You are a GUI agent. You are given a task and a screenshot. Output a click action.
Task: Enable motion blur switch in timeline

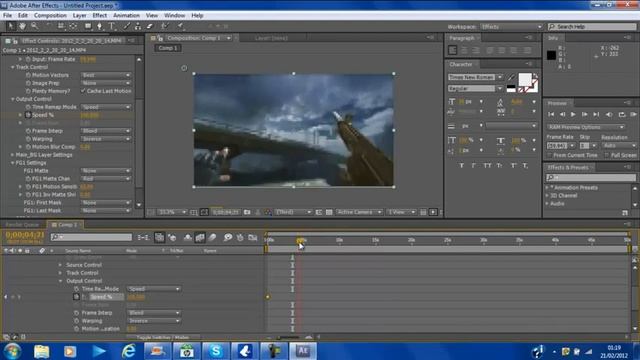[x=212, y=238]
